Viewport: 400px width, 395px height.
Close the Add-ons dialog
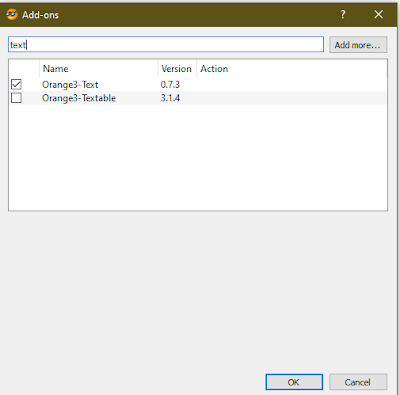pyautogui.click(x=378, y=14)
